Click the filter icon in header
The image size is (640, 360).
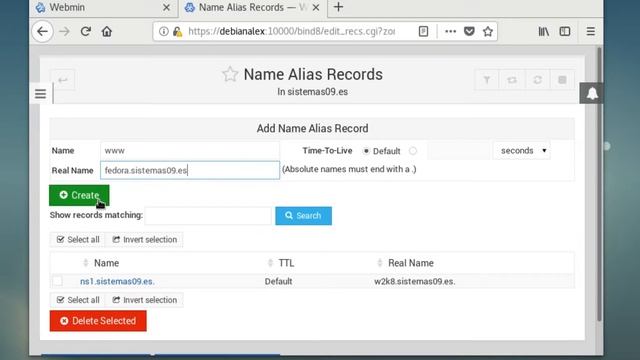coord(487,80)
